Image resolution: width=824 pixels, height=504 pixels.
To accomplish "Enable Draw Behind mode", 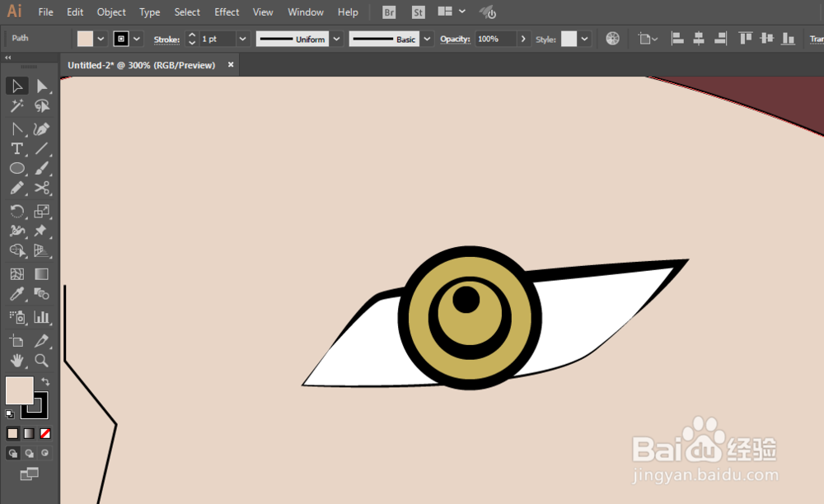I will pos(30,453).
